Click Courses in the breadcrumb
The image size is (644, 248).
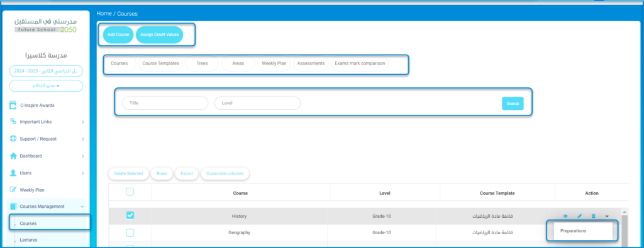(x=127, y=14)
